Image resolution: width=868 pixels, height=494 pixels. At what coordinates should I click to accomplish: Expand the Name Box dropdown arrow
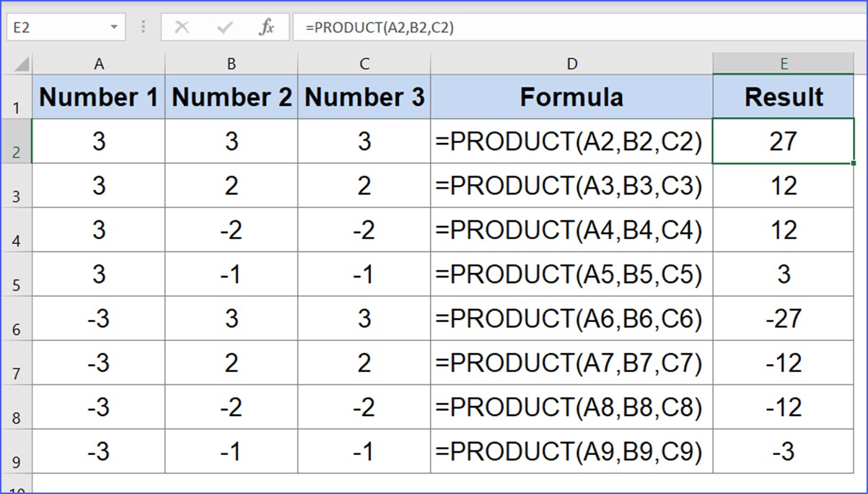click(x=113, y=27)
